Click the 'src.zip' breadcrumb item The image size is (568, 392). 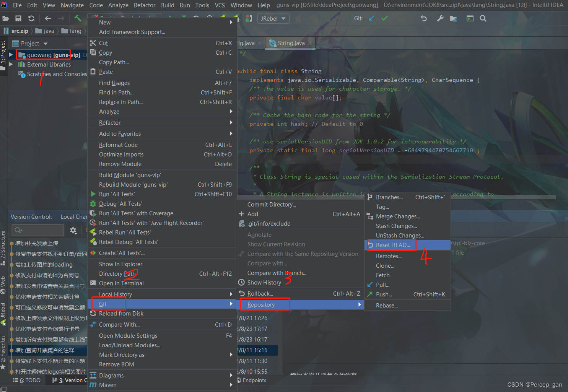16,31
